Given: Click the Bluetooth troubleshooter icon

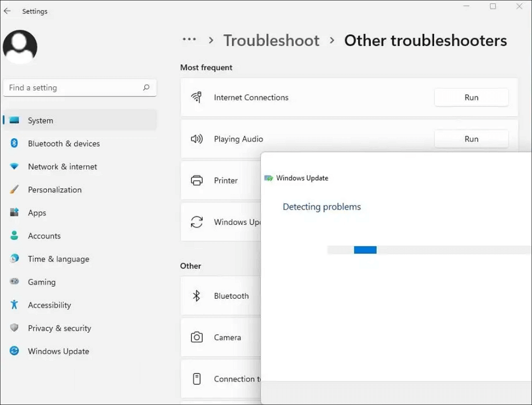Looking at the screenshot, I should 197,296.
